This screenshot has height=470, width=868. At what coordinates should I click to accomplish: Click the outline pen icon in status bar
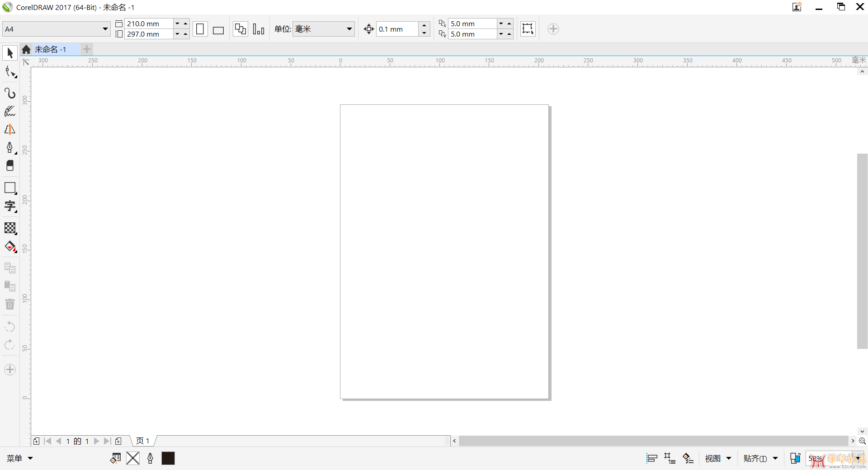click(x=151, y=458)
